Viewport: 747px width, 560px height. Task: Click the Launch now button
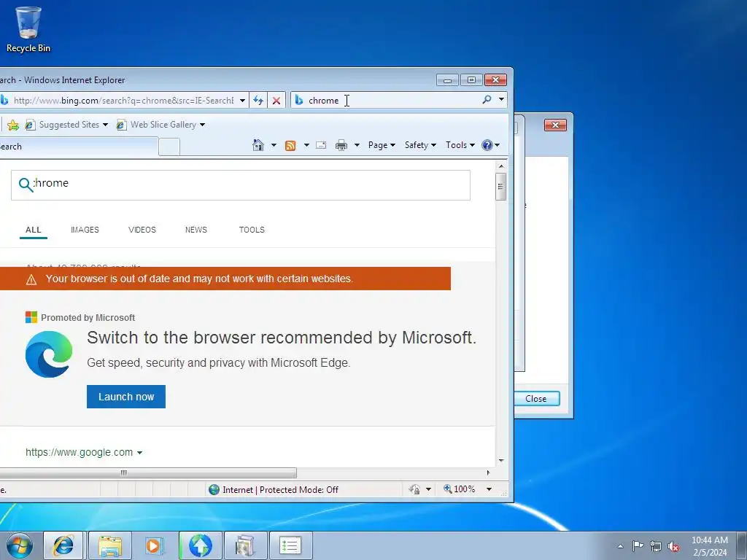pyautogui.click(x=126, y=397)
